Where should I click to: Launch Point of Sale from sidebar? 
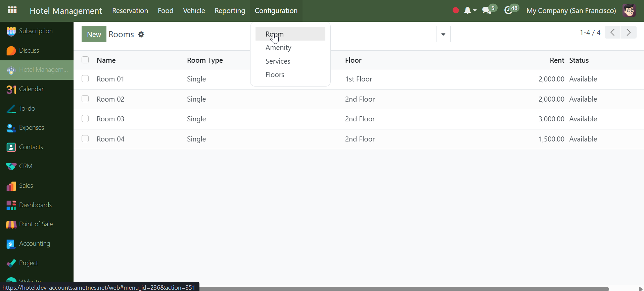[x=36, y=224]
